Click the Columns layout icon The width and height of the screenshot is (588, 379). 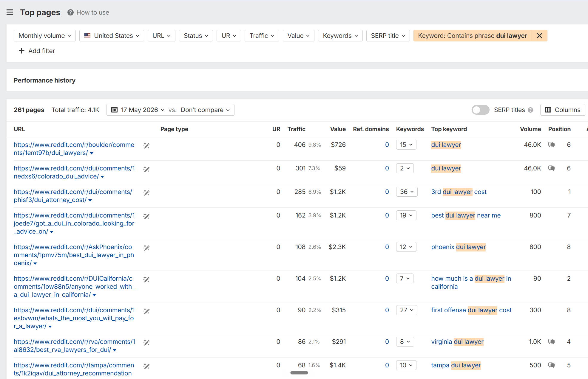click(548, 110)
